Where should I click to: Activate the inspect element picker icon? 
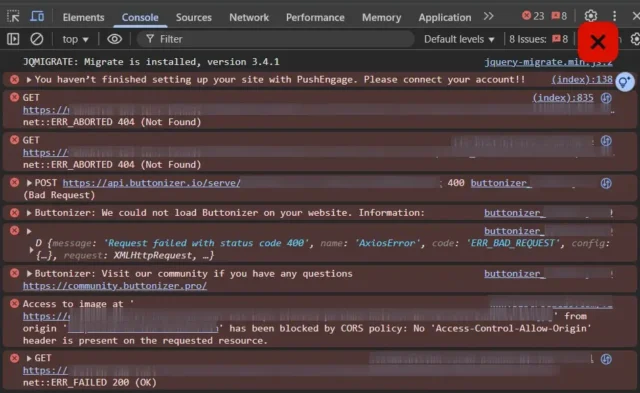click(13, 16)
